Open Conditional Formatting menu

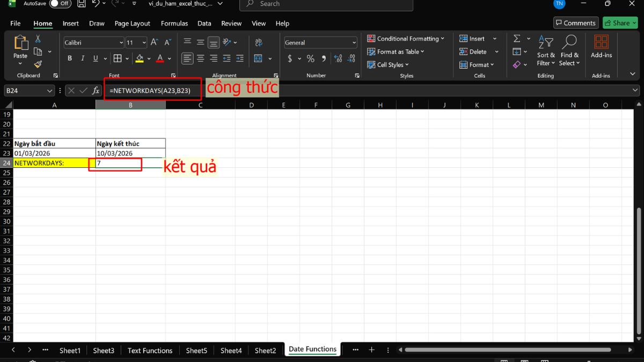pos(406,39)
